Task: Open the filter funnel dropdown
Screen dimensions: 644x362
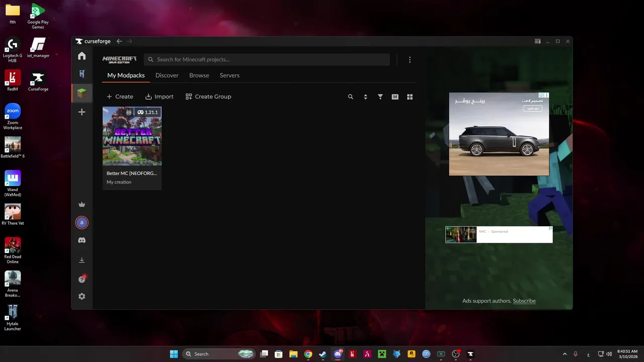Action: point(380,97)
